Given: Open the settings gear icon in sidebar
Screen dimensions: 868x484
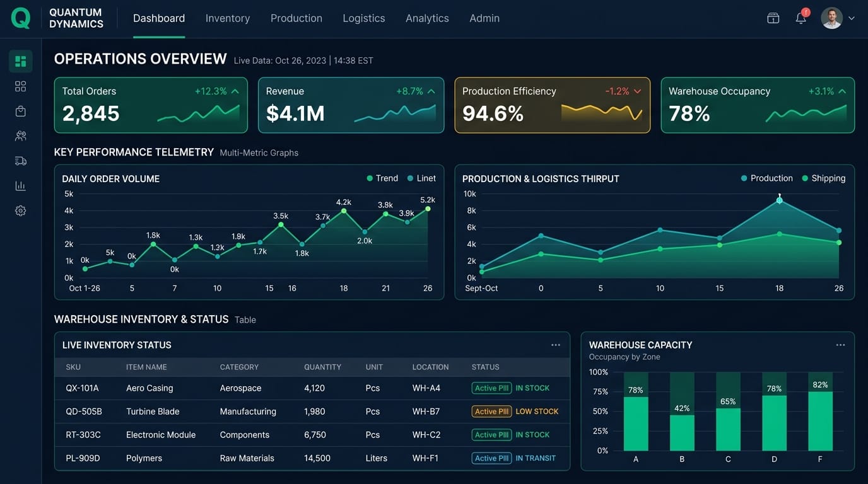Looking at the screenshot, I should 21,210.
